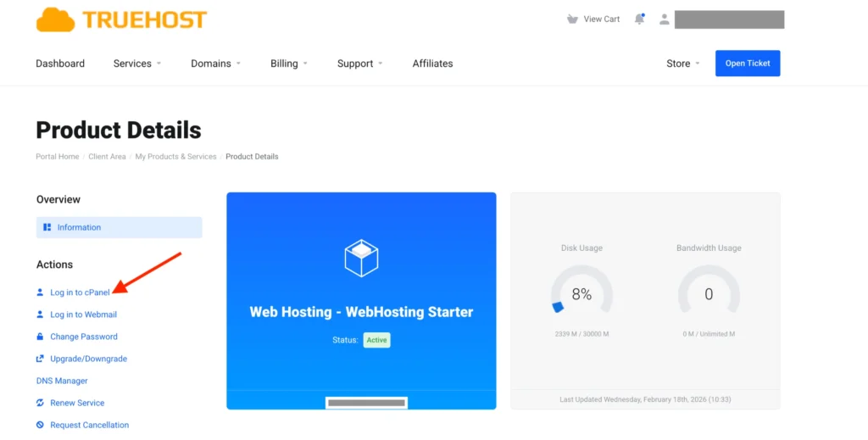Navigate to Client Area breadcrumb

pyautogui.click(x=107, y=157)
